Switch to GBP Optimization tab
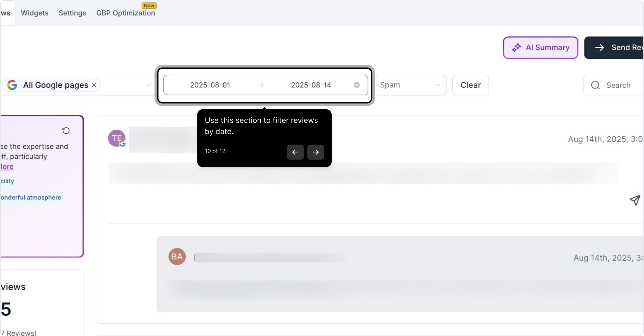Screen dimensions: 644x336 (x=126, y=13)
